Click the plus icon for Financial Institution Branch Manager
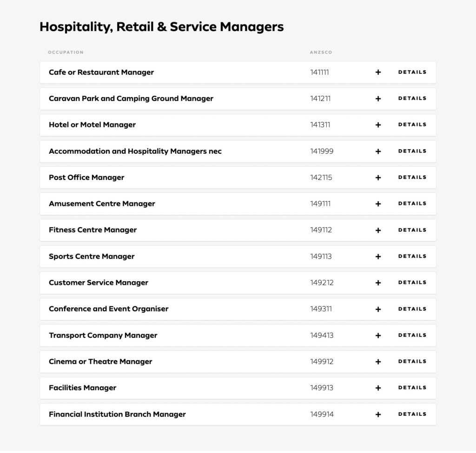 pyautogui.click(x=378, y=414)
